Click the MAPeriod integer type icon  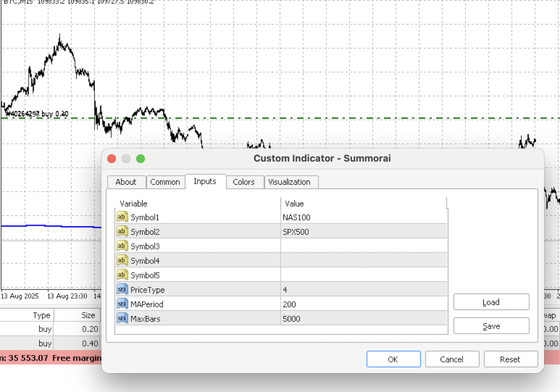[122, 304]
